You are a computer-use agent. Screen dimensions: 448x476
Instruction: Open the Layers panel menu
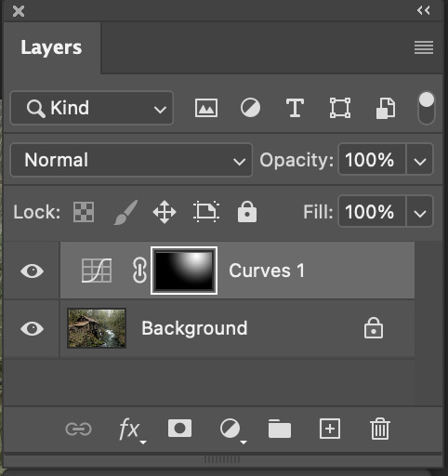tap(424, 47)
